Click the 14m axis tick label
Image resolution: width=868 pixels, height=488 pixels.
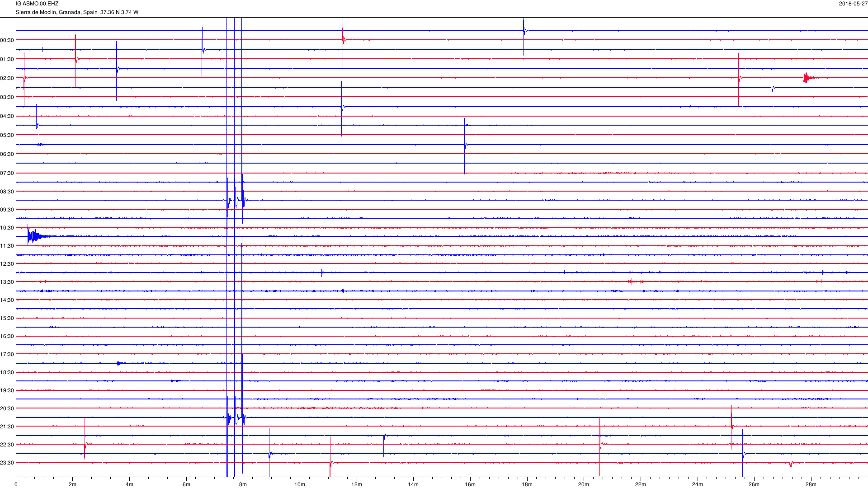(413, 484)
